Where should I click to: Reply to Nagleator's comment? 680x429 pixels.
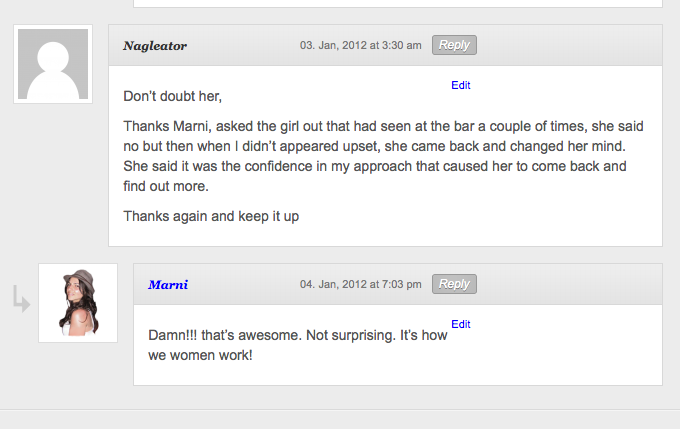(x=454, y=45)
